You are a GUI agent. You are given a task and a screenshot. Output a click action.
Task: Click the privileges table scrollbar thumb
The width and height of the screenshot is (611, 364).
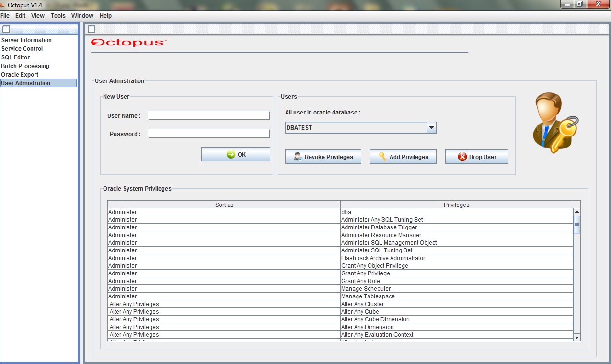point(577,224)
